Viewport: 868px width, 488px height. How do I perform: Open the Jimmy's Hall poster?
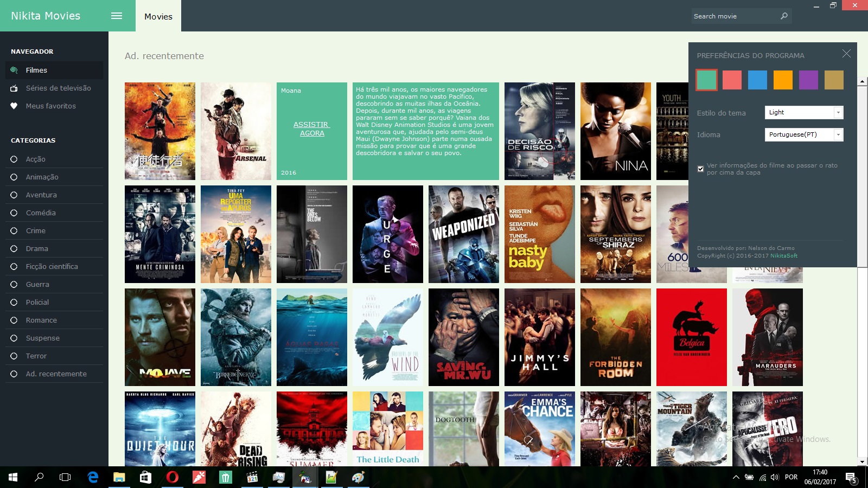pyautogui.click(x=540, y=337)
